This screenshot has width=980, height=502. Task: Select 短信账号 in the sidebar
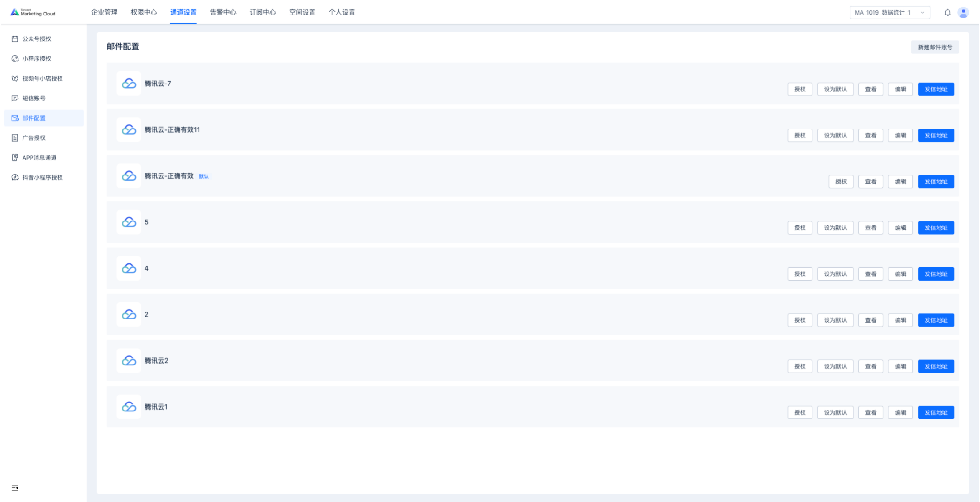tap(34, 98)
